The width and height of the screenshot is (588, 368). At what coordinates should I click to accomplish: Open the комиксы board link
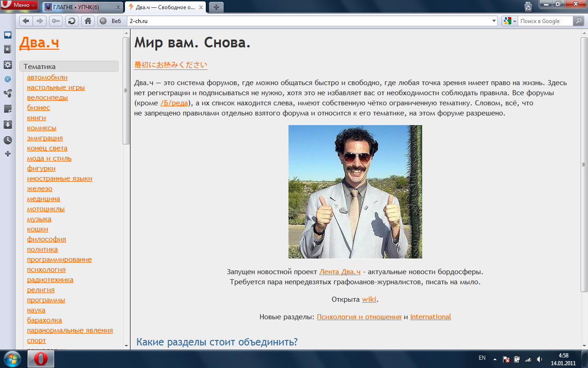click(x=42, y=128)
